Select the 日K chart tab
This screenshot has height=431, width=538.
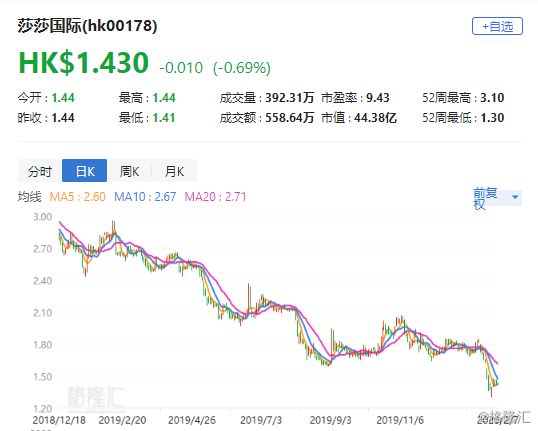click(x=84, y=171)
